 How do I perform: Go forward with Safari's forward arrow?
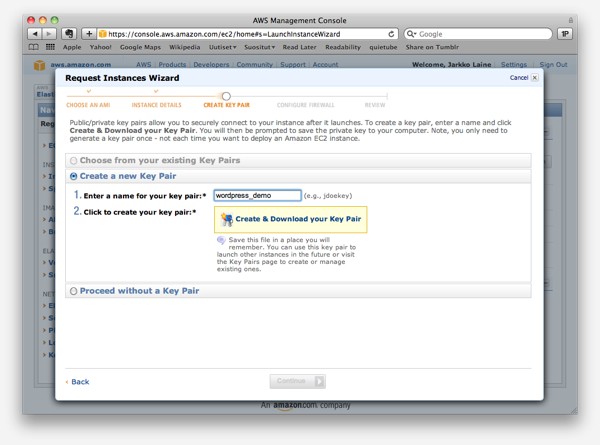click(49, 34)
